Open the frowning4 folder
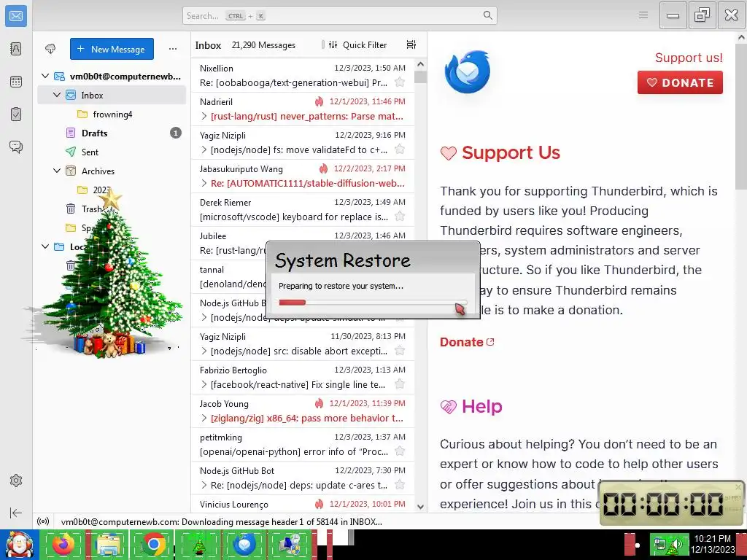This screenshot has height=560, width=747. [x=112, y=114]
